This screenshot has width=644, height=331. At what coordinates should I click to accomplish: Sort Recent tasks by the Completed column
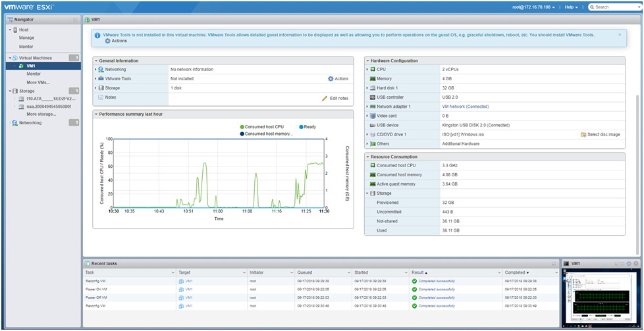tap(531, 272)
